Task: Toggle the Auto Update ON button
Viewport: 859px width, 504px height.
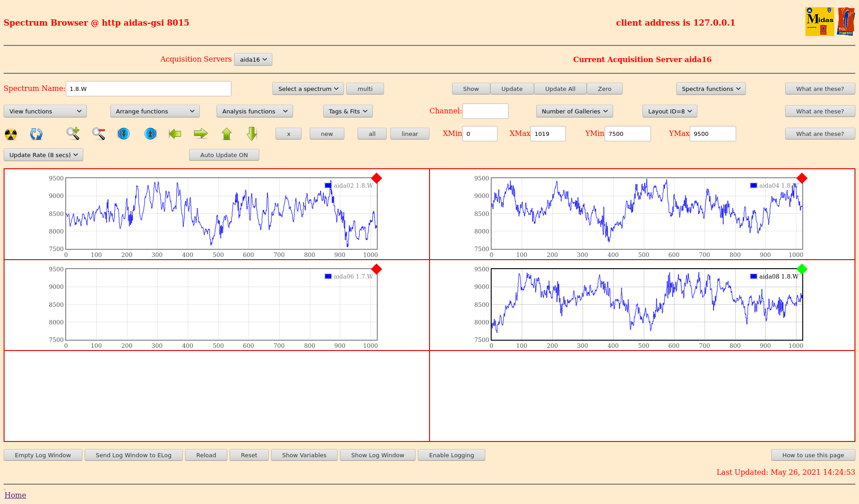Action: pos(224,155)
